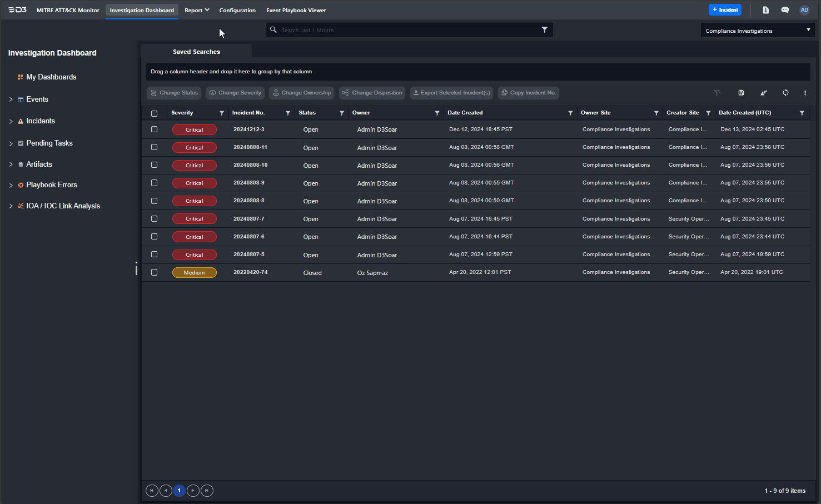Open the Compliance Investigations site dropdown

[x=757, y=31]
